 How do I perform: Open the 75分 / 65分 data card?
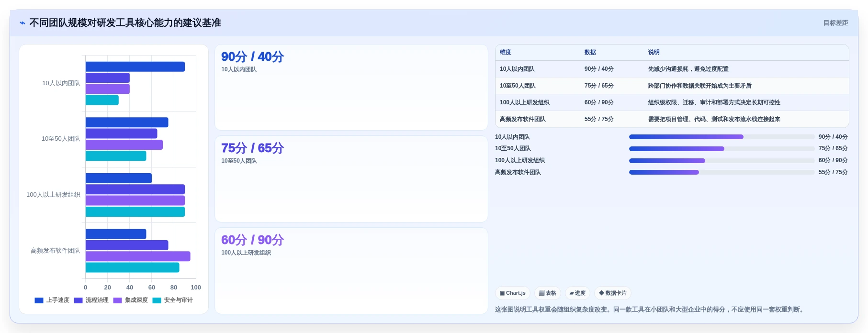tap(351, 179)
